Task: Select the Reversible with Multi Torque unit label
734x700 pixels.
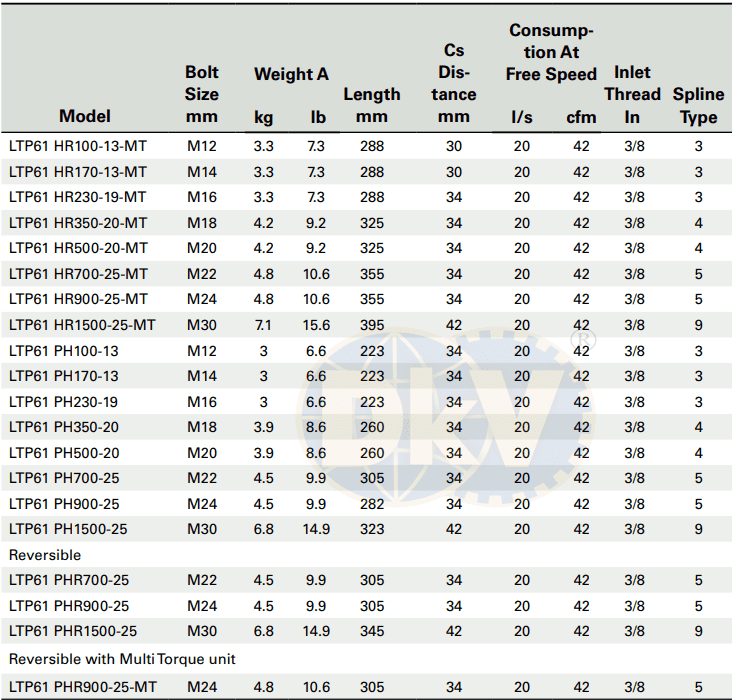Action: 122,657
